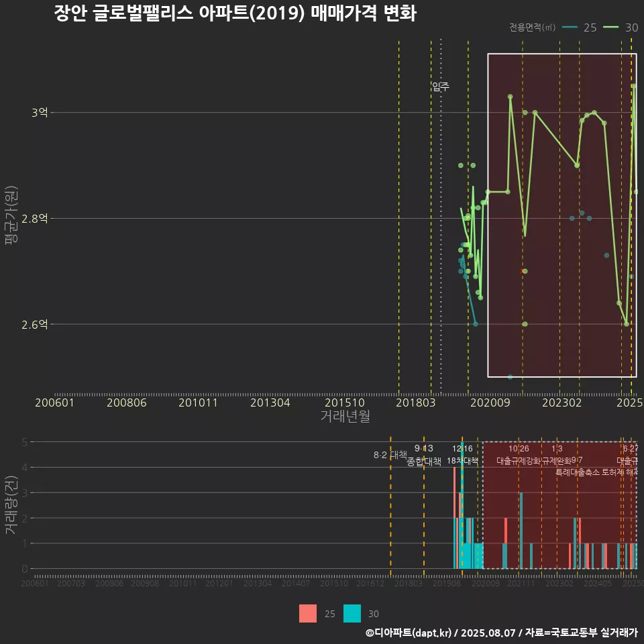
Task: Select 201612 on the volume chart x-axis
Action: click(370, 583)
